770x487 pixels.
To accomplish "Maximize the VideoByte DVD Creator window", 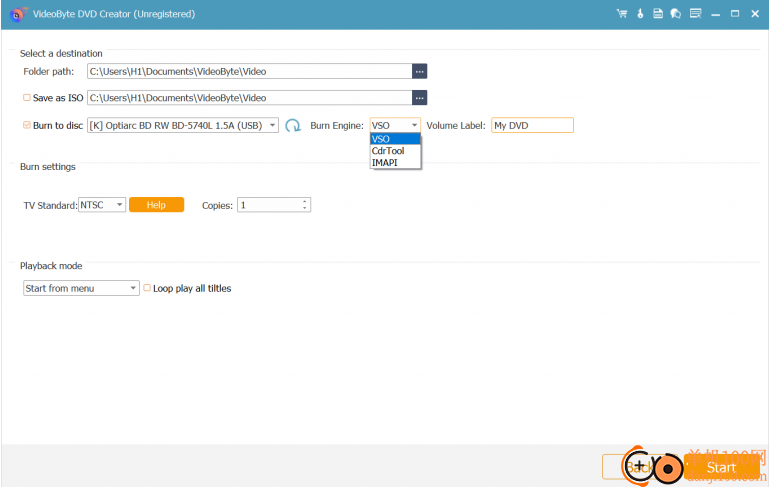I will [735, 14].
